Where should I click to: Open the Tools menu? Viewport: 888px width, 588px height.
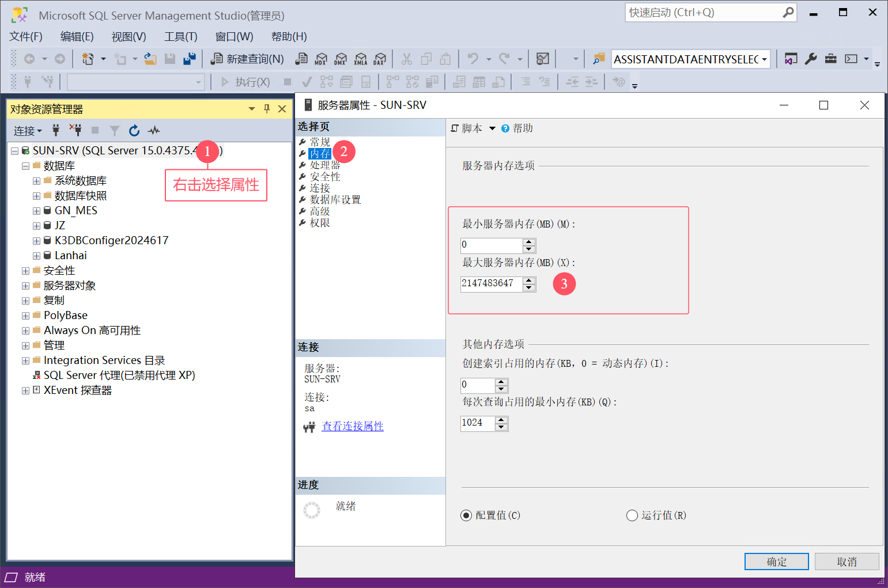180,37
